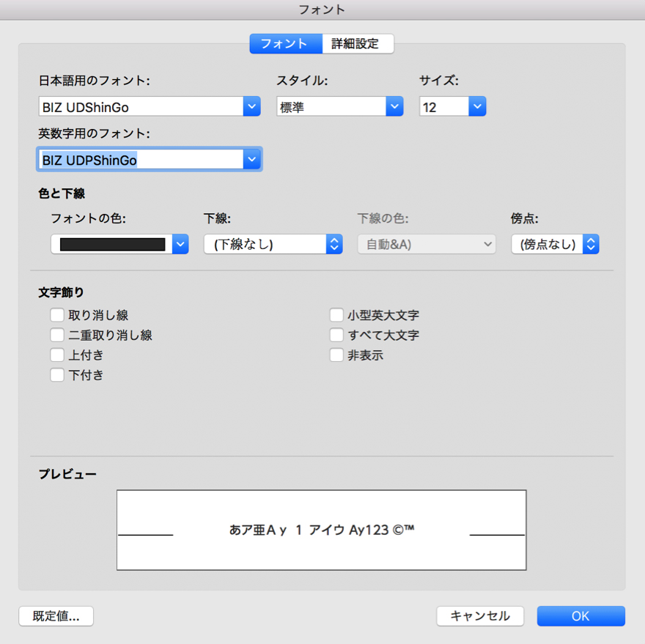
Task: Open the スタイル dropdown arrow
Action: [394, 106]
